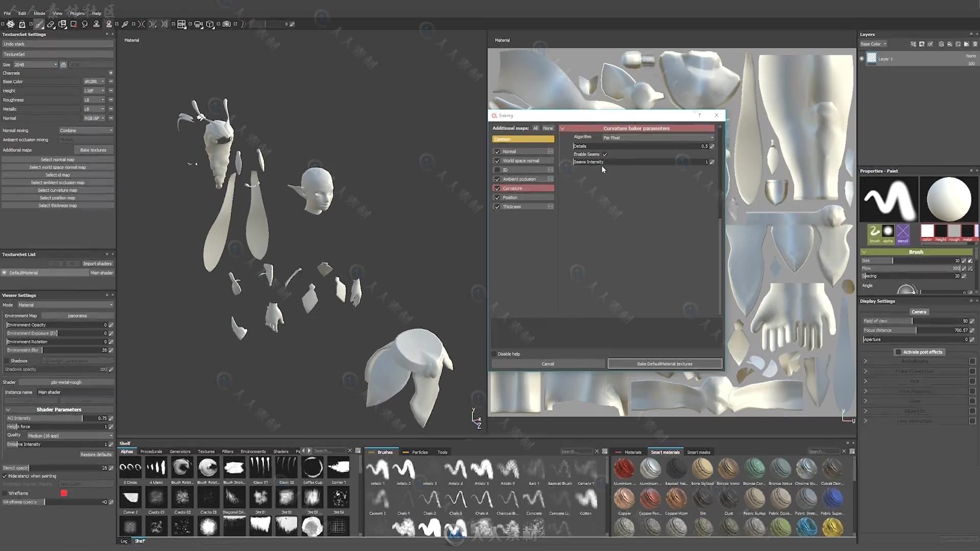980x551 pixels.
Task: Switch the 3D/2D split view mode icon
Action: [181, 24]
